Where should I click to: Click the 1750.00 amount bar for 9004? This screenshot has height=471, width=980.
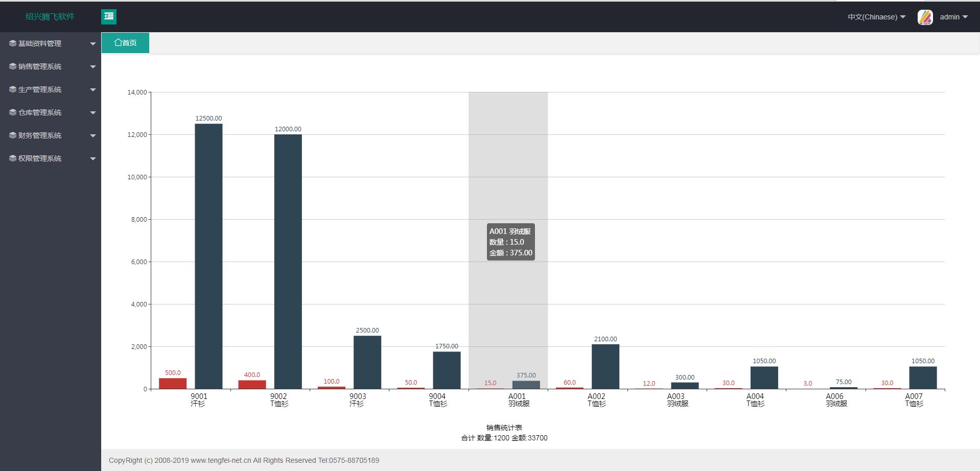447,370
